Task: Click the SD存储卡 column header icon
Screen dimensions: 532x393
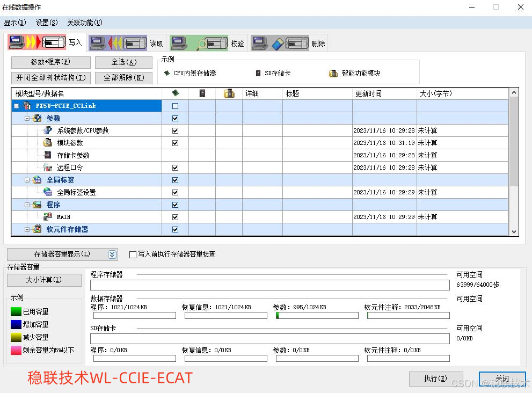Action: tap(202, 93)
